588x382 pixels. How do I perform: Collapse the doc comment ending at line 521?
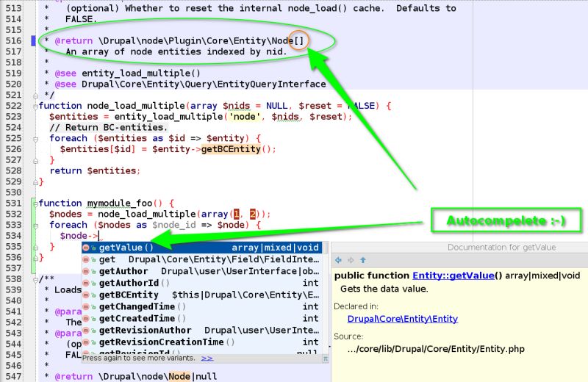pyautogui.click(x=35, y=95)
